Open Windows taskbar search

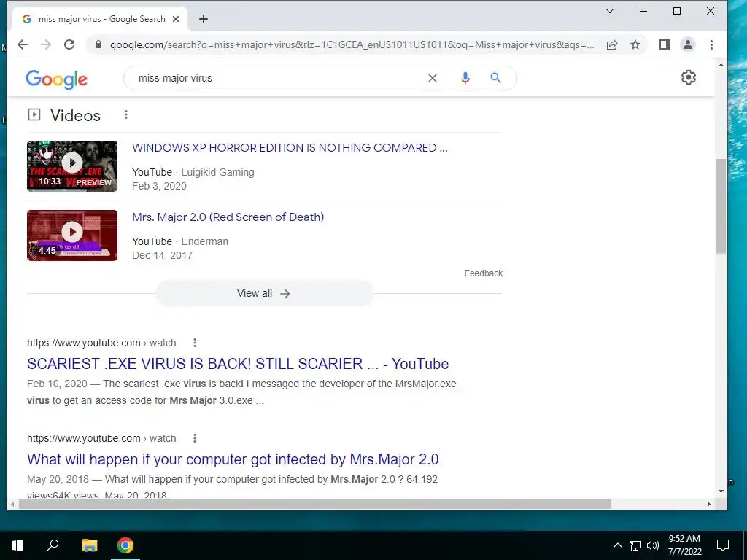53,545
